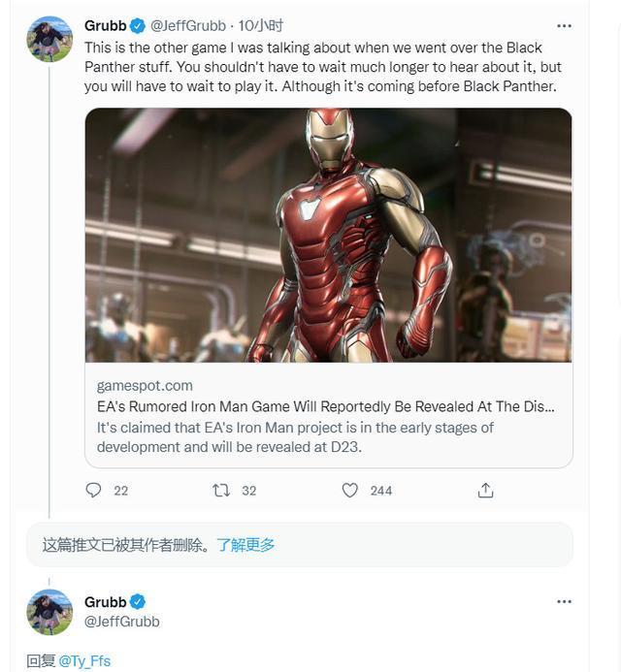Open more options on lower tweet
The height and width of the screenshot is (672, 621).
tap(564, 602)
